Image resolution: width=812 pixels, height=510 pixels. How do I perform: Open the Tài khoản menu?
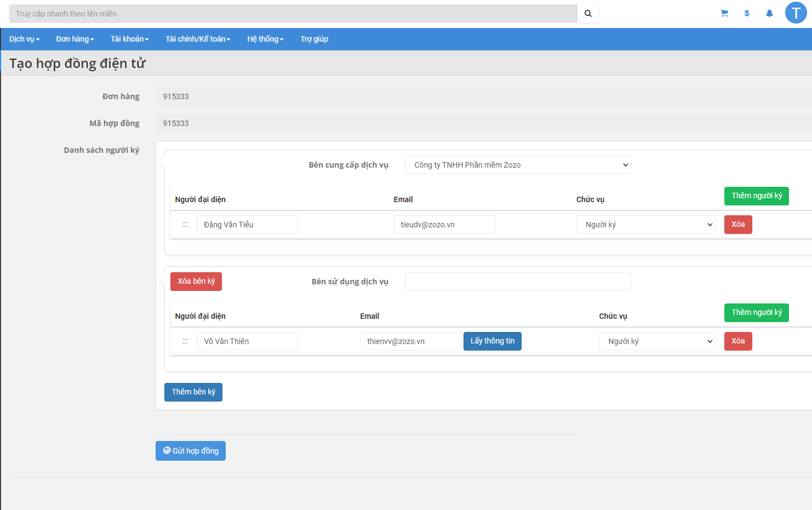tap(130, 39)
